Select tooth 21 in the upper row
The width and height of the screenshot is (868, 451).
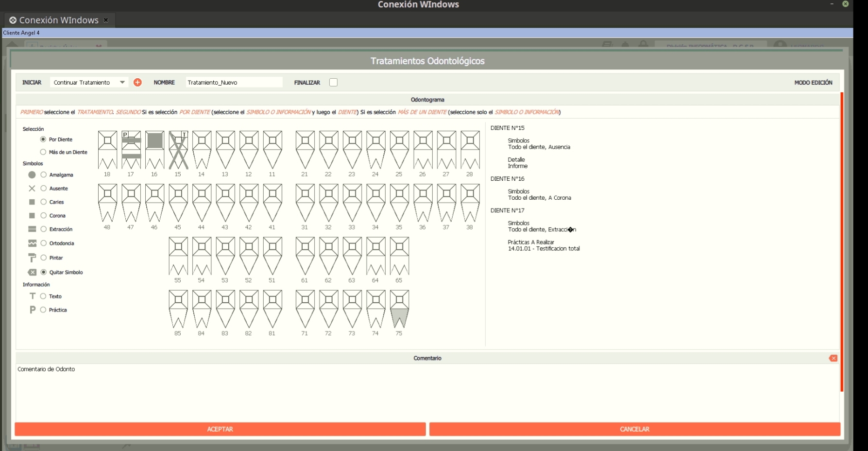pos(305,150)
